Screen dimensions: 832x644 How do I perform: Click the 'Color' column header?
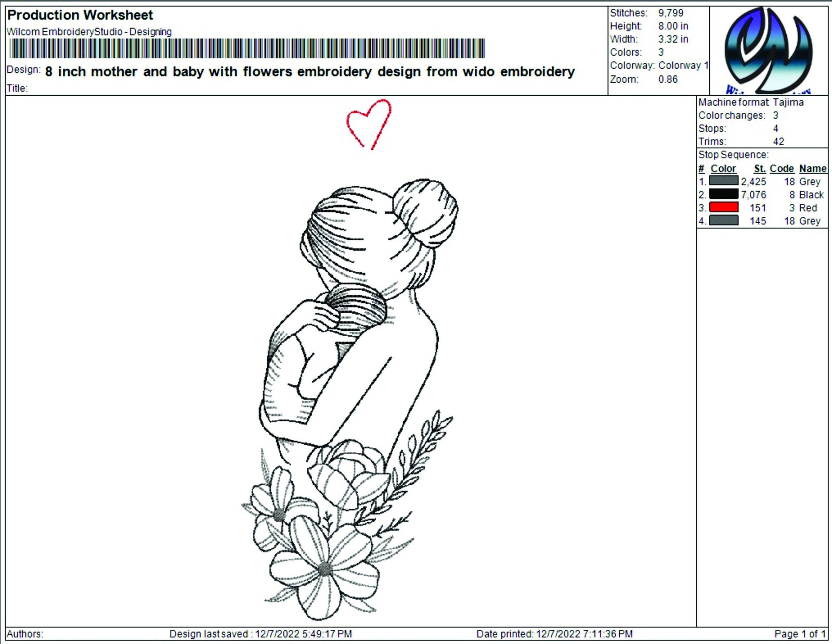pos(723,169)
